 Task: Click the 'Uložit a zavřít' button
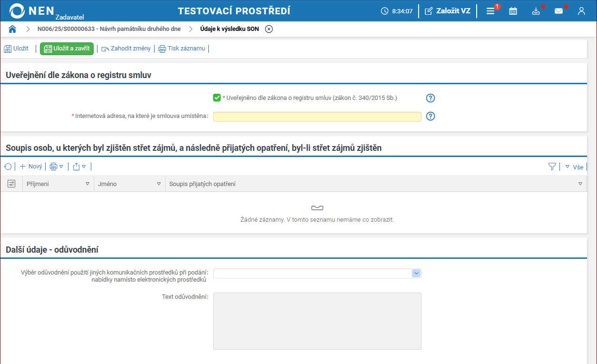pyautogui.click(x=67, y=49)
